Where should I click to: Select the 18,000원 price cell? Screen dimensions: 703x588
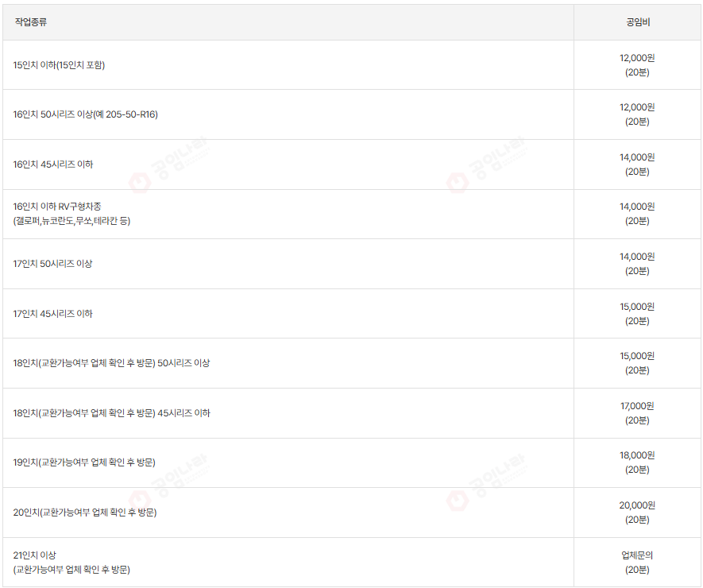point(637,455)
